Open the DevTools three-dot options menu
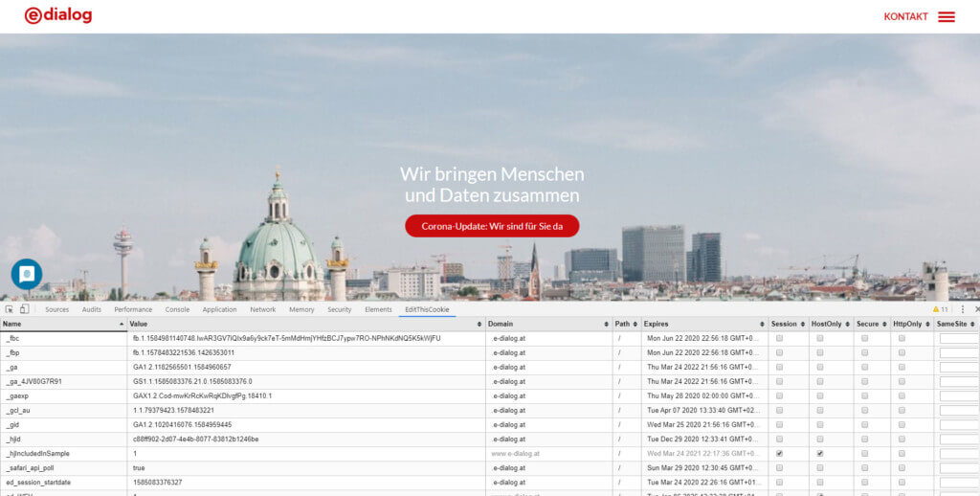980x496 pixels. pos(963,309)
